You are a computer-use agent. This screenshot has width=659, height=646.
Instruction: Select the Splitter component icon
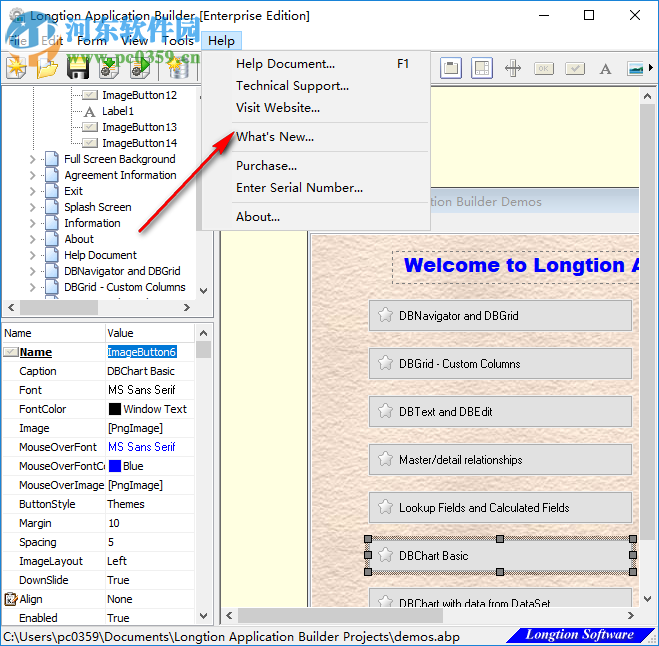click(513, 68)
